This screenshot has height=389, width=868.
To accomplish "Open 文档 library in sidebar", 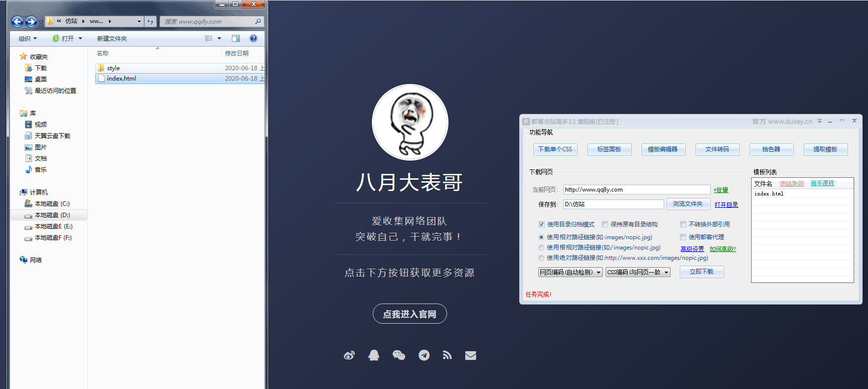I will coord(40,158).
